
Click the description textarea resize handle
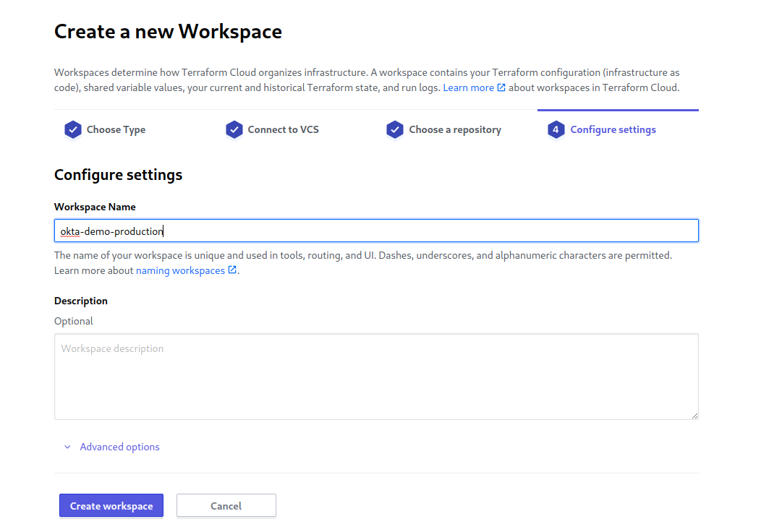point(694,416)
